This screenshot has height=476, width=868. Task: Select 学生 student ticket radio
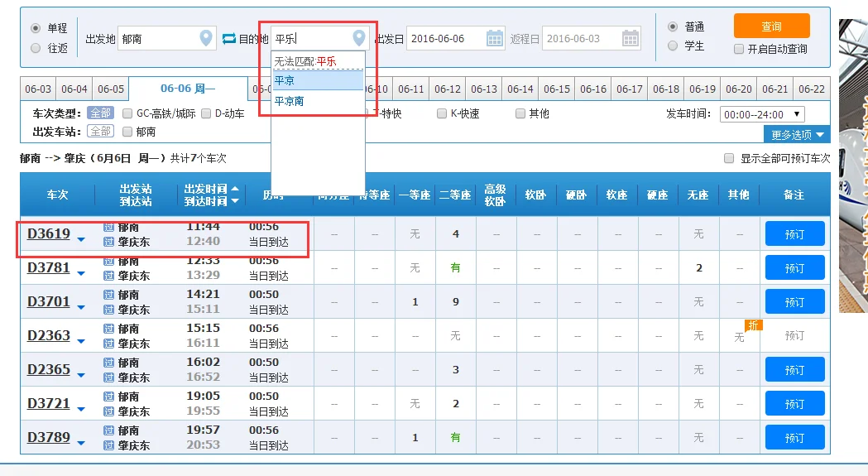(673, 46)
